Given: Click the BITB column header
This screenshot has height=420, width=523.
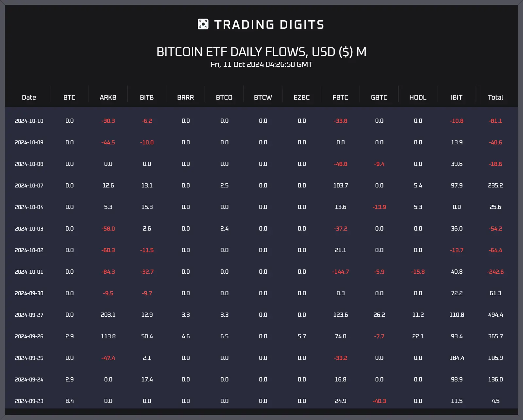Looking at the screenshot, I should tap(147, 97).
